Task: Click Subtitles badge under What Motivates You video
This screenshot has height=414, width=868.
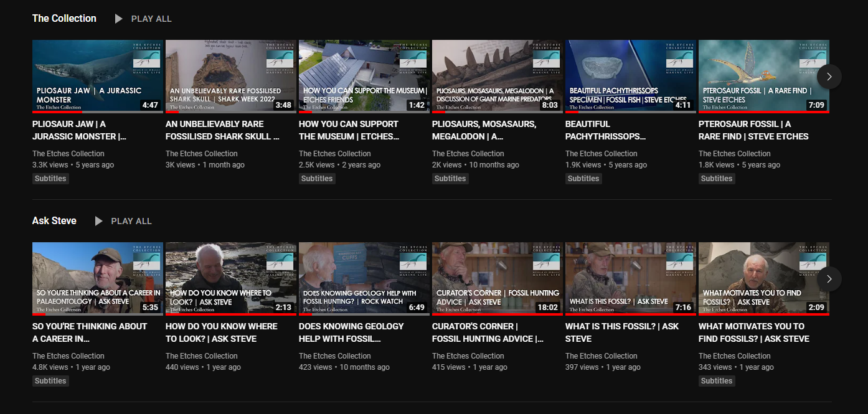Action: (717, 381)
